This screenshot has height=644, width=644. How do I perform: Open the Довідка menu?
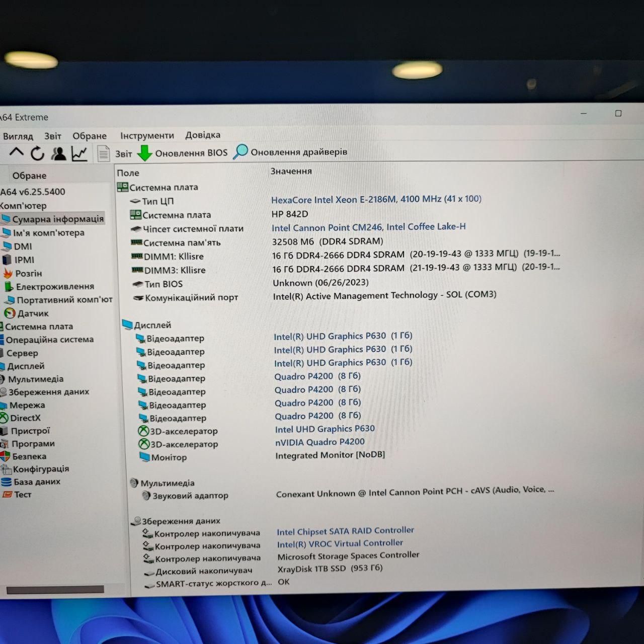203,135
